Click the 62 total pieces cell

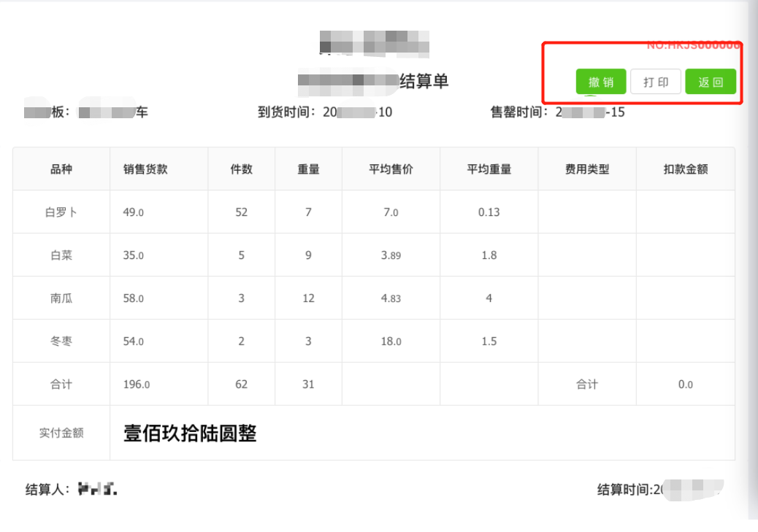(x=241, y=384)
